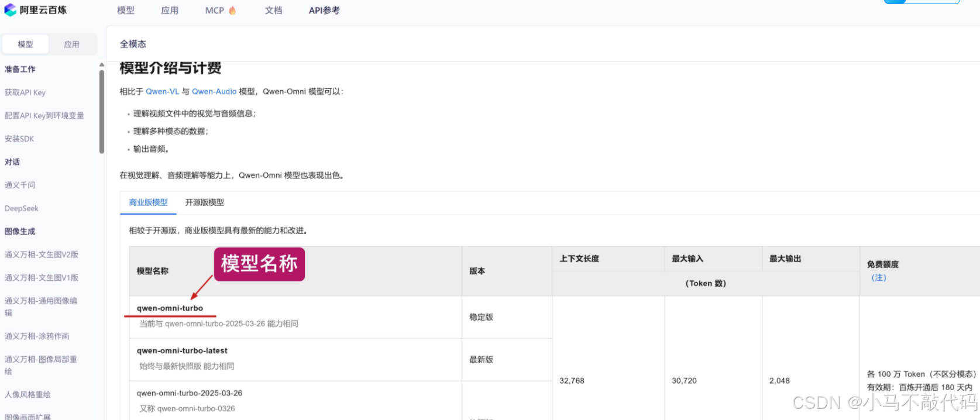
Task: Click the sidebar vertical scrollbar thumb
Action: coord(102,111)
